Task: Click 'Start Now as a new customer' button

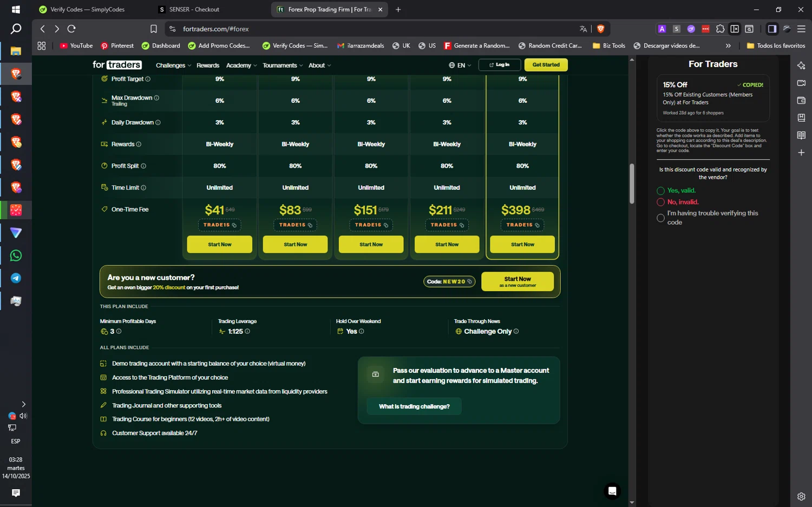Action: tap(518, 281)
